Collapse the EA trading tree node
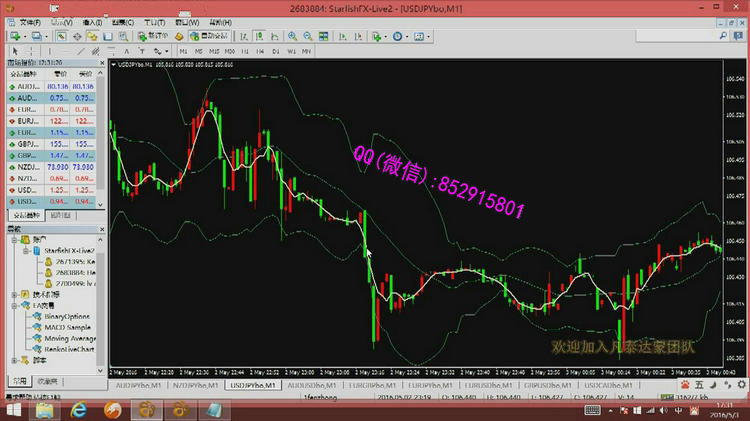 tap(14, 306)
